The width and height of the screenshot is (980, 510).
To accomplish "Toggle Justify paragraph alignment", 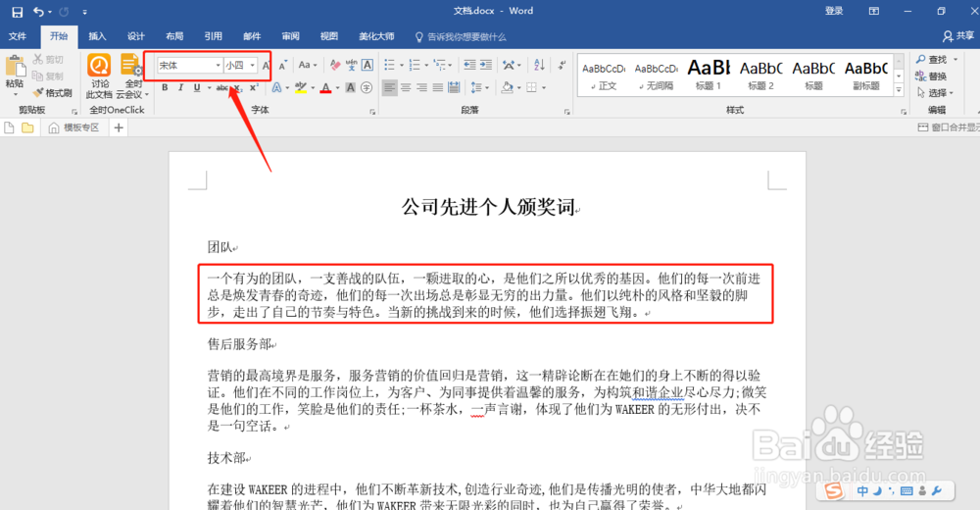I will coord(437,87).
